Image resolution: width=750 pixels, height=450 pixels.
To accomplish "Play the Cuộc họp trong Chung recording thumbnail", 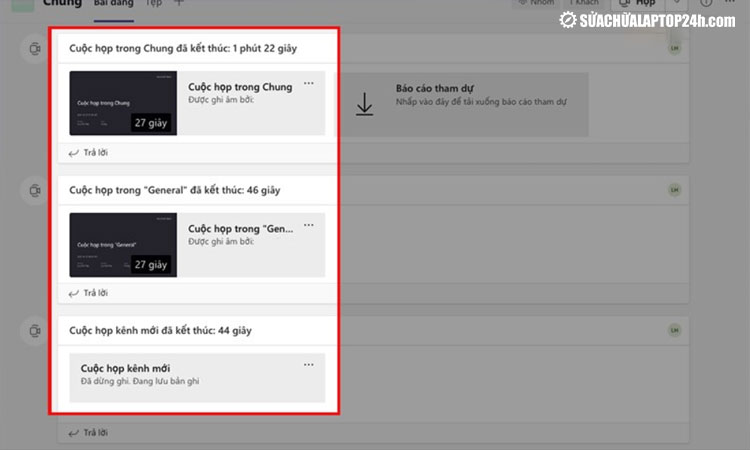I will (123, 103).
